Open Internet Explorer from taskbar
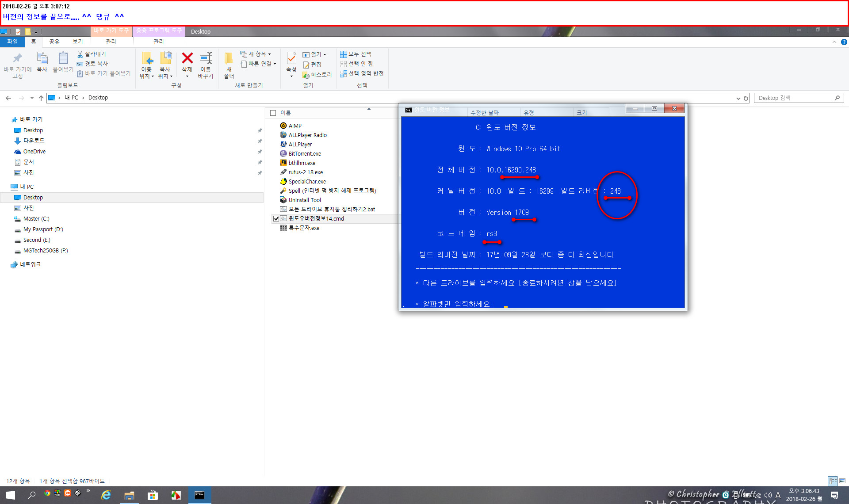 106,495
